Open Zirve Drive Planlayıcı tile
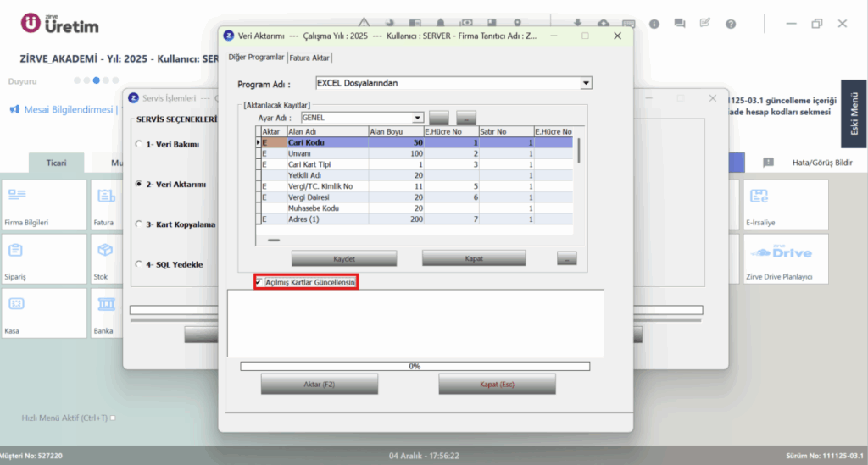The image size is (868, 465). [x=786, y=259]
